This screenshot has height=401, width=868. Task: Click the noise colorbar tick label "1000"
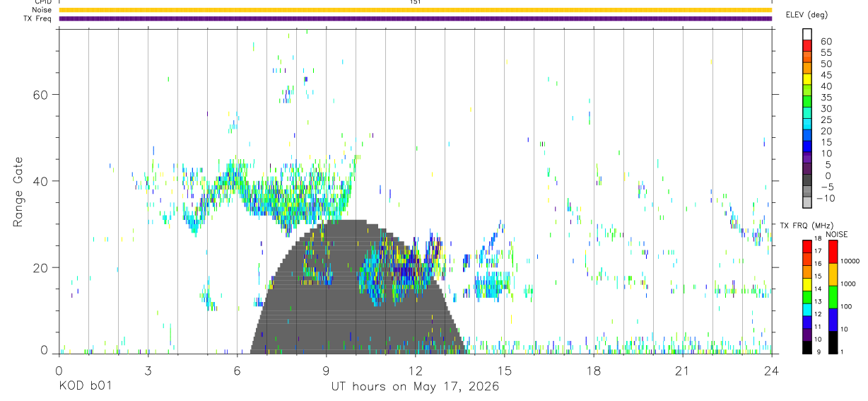pyautogui.click(x=847, y=284)
